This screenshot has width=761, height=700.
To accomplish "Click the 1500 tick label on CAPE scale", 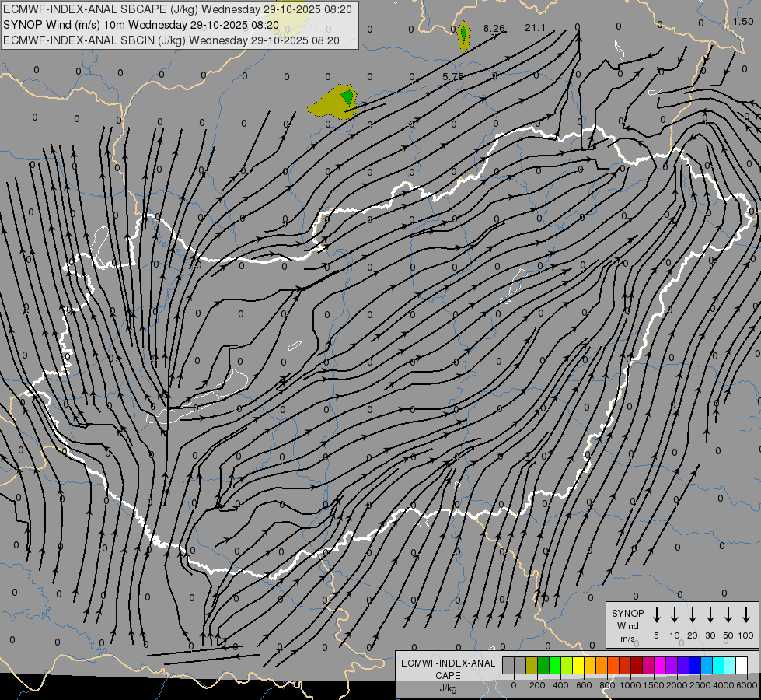I will coord(653,685).
